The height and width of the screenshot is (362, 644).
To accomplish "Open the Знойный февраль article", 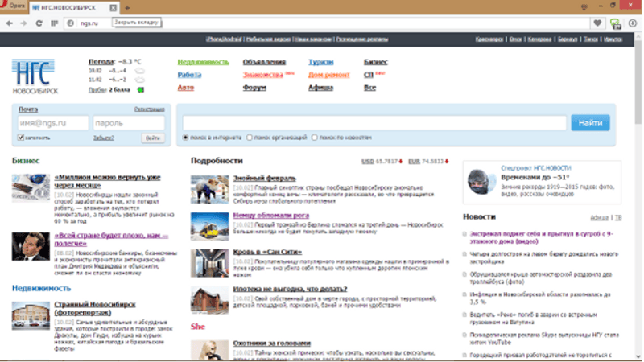I will (265, 178).
